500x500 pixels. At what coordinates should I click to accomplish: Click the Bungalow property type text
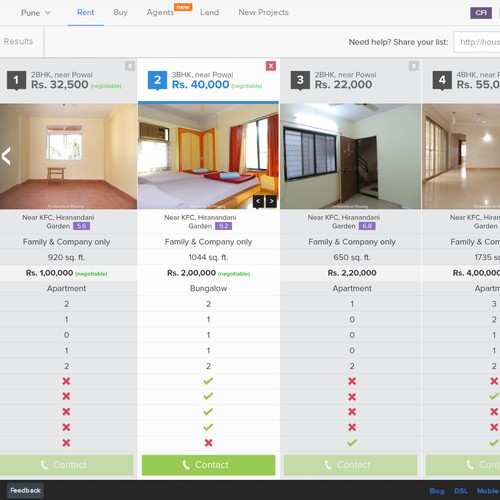click(x=208, y=288)
